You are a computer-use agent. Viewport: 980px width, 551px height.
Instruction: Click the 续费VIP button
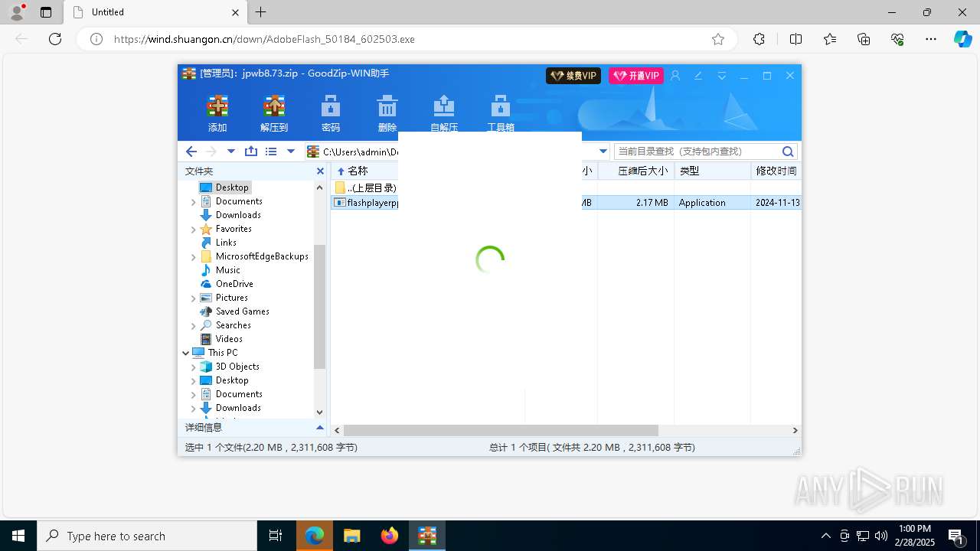[x=573, y=76]
